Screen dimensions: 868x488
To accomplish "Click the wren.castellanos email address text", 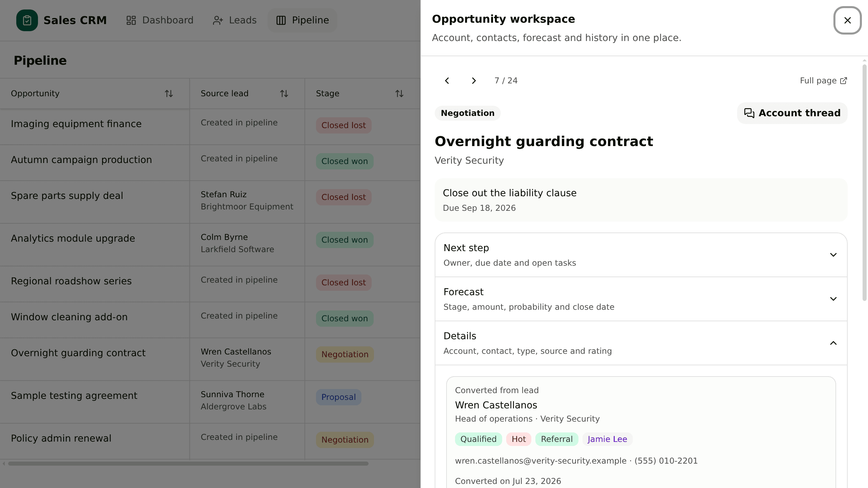I will (540, 461).
